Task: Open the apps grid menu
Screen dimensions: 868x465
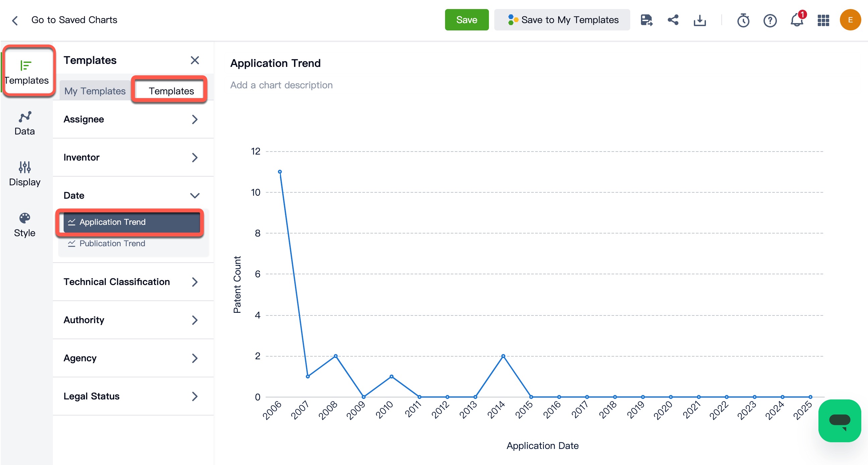Action: click(x=823, y=20)
